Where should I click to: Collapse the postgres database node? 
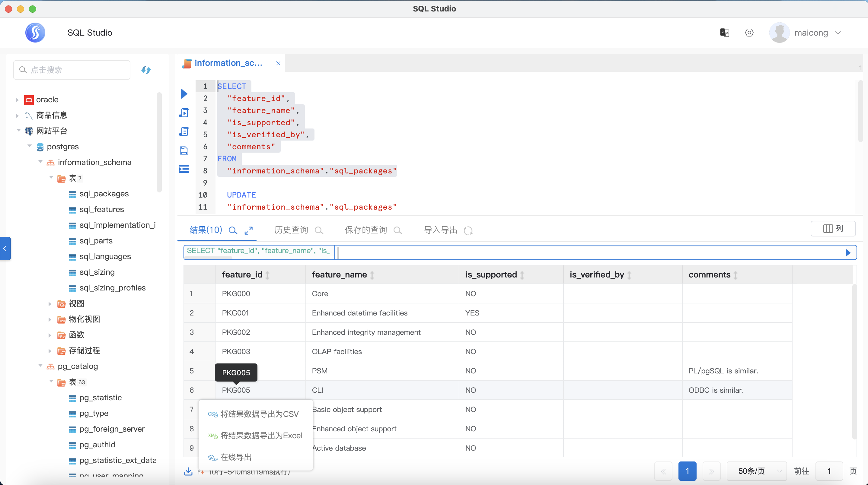[30, 146]
